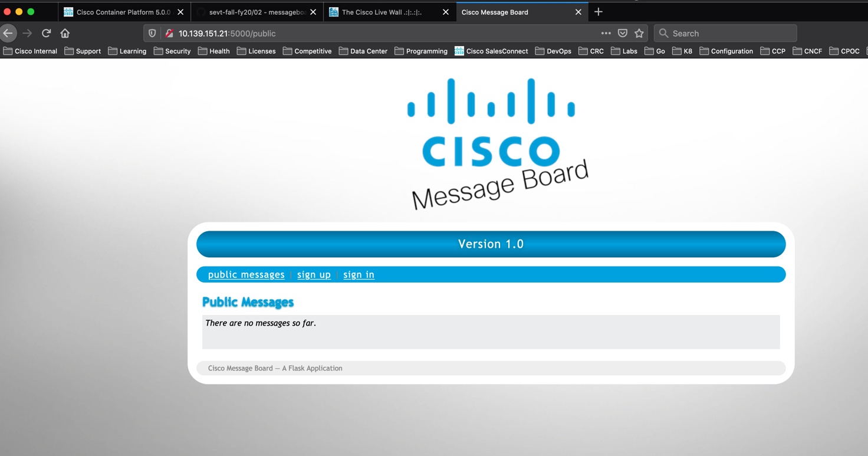Open Competitive bookmarks folder

[x=307, y=51]
